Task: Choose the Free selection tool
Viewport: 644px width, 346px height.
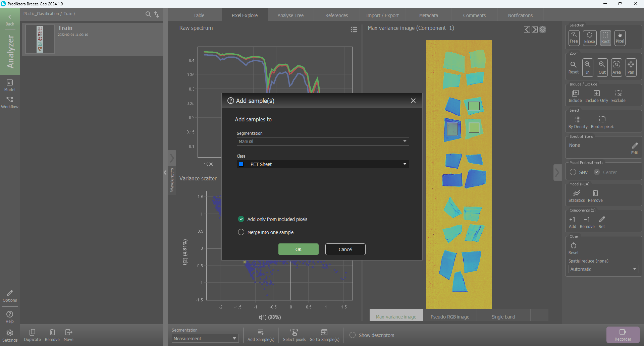Action: 574,38
